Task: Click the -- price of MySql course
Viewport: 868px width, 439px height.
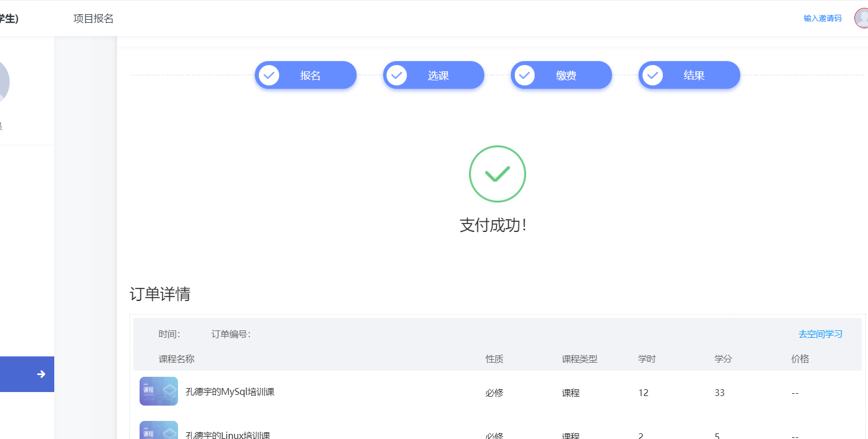Action: 795,393
